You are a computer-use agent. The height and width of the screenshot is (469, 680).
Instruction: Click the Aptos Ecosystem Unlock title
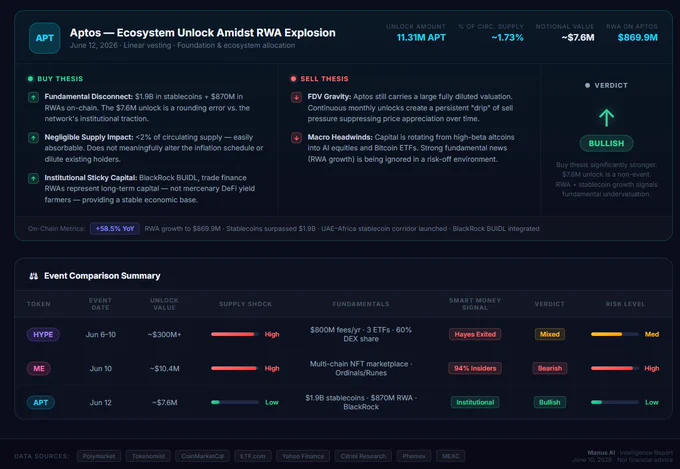(203, 33)
